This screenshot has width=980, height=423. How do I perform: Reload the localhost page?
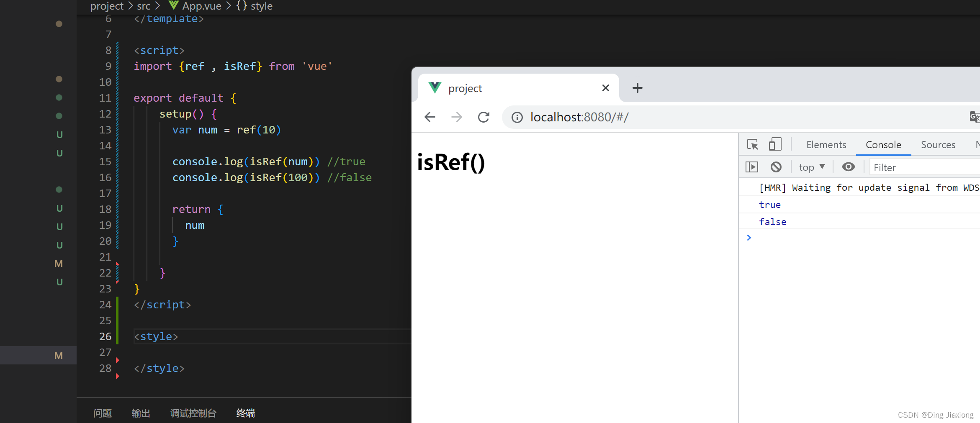pos(484,117)
